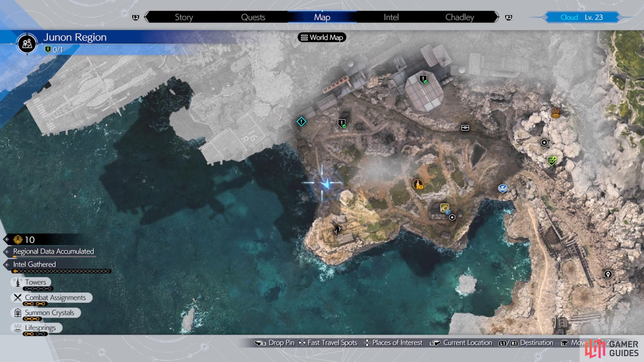
Task: Select the green side quest marker
Action: [552, 161]
